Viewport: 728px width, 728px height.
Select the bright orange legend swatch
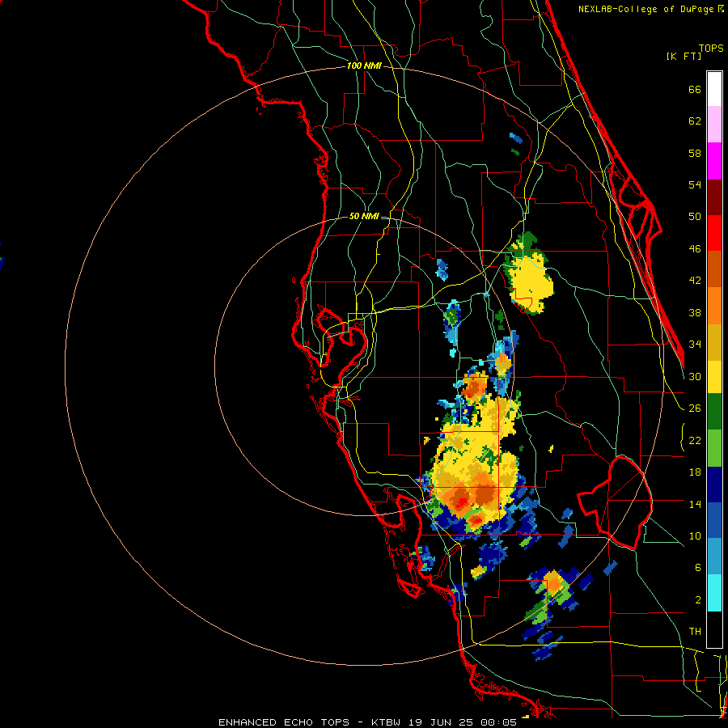[x=714, y=305]
